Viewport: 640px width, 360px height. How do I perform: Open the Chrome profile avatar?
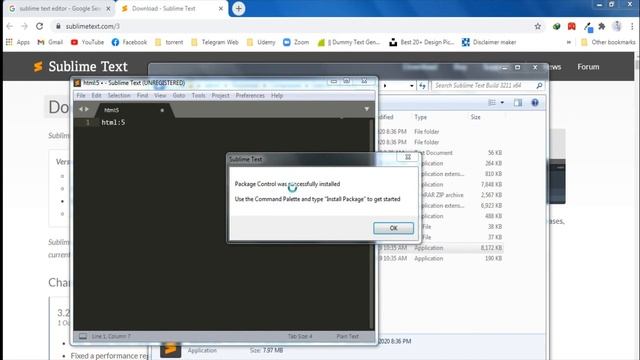coord(617,26)
